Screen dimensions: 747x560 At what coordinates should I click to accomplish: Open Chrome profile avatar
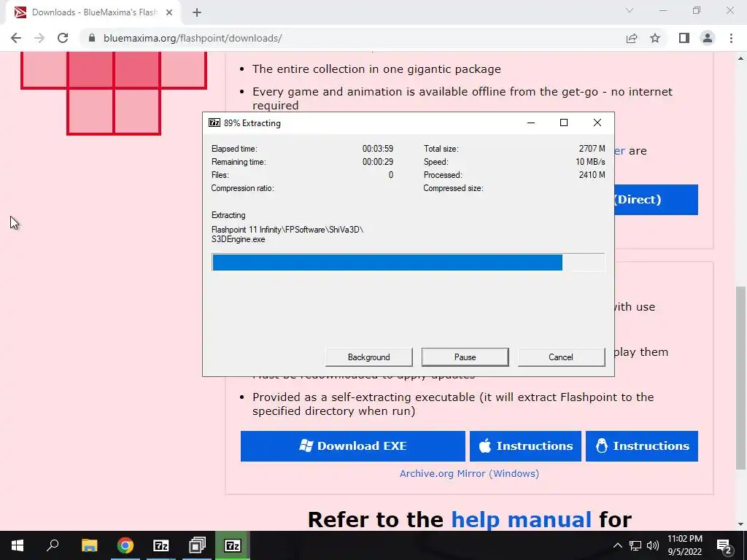[708, 38]
